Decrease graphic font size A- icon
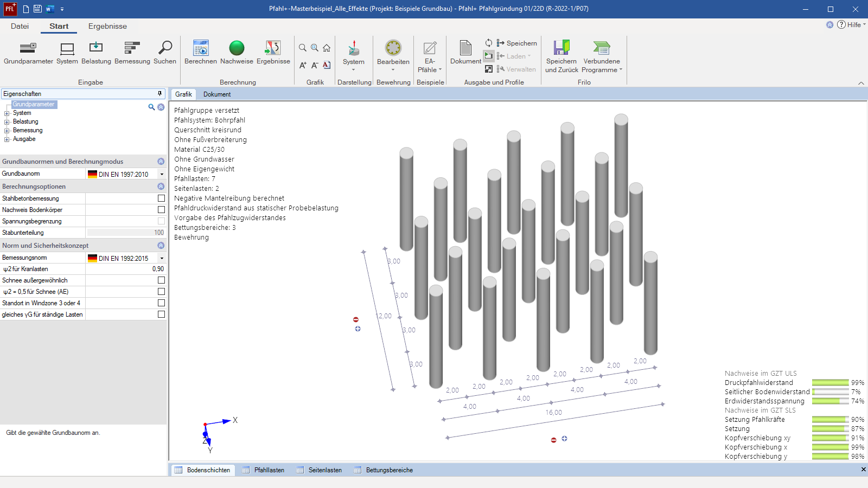Viewport: 868px width, 488px height. tap(315, 65)
